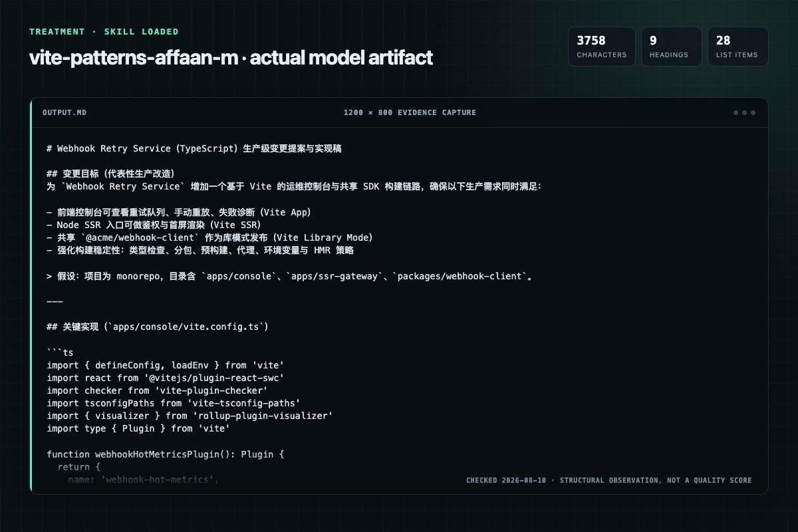
Task: Click the line mentioning '(Vite App)'
Action: (x=179, y=212)
